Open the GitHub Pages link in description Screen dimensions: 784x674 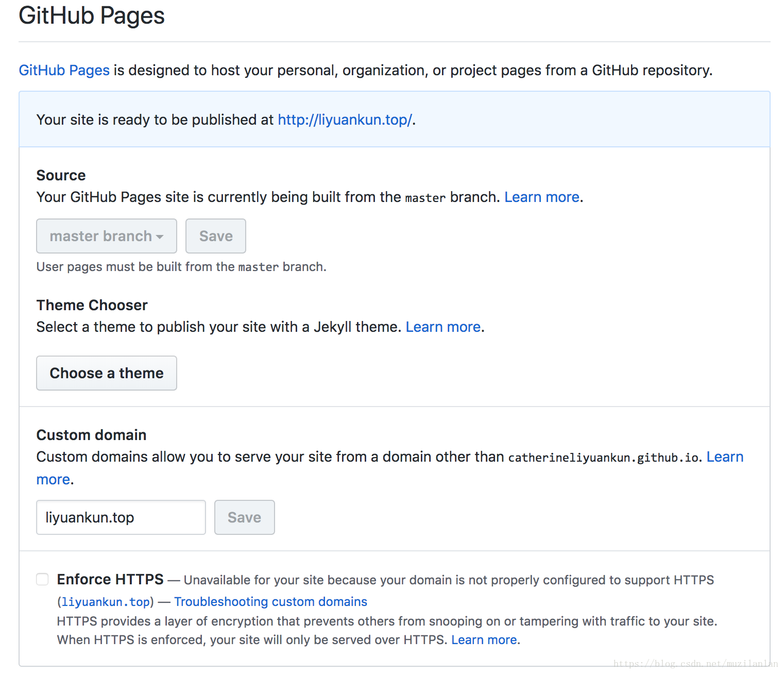tap(64, 70)
